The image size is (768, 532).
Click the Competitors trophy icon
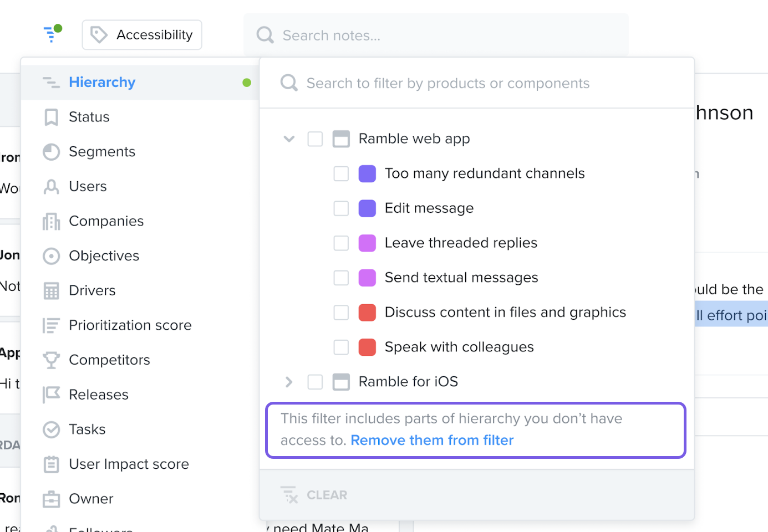pos(51,360)
